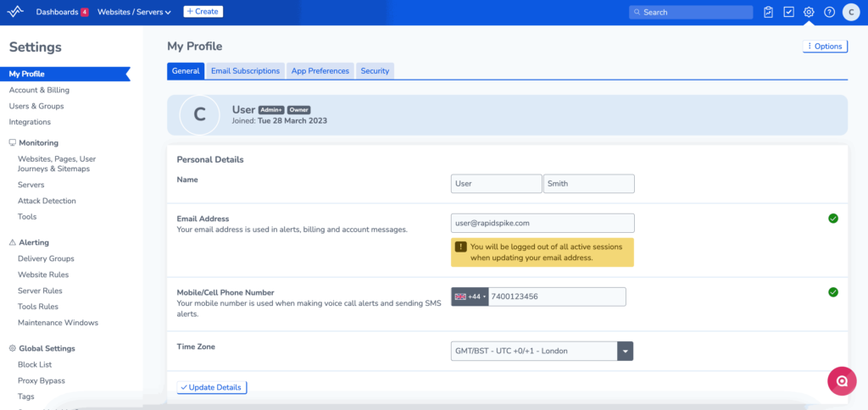The width and height of the screenshot is (868, 410).
Task: Click the warning icon in yellow notice
Action: [x=460, y=247]
